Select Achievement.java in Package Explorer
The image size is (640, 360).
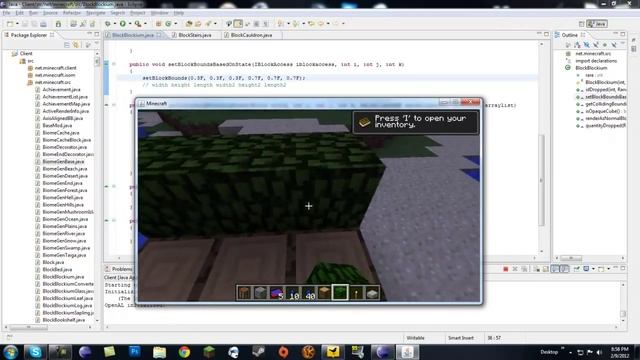61,89
